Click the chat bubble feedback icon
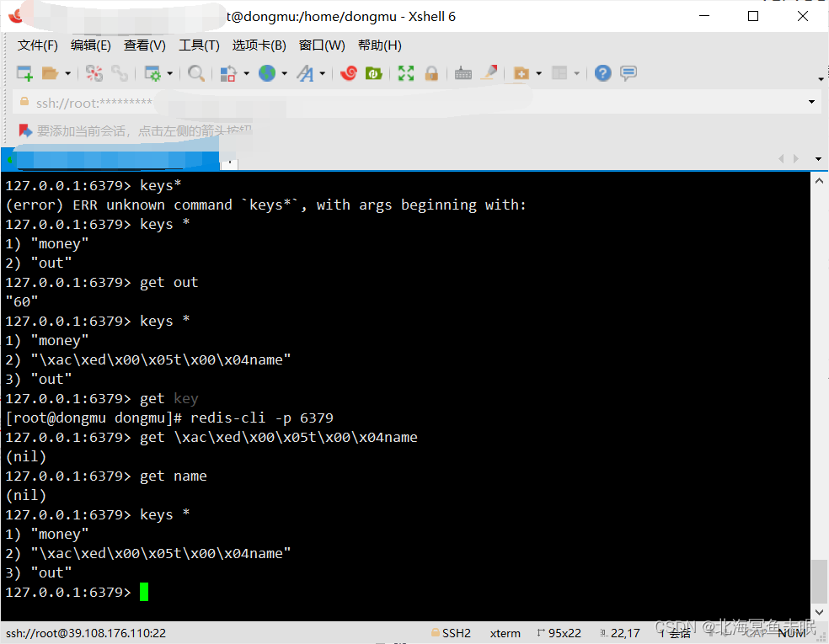The width and height of the screenshot is (829, 644). pos(628,73)
